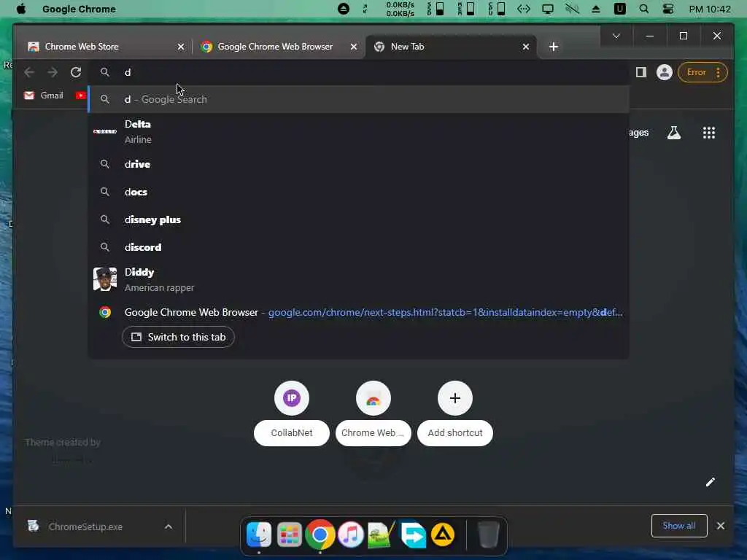Select 'd - Google Search' suggestion
This screenshot has width=747, height=560.
pos(358,99)
